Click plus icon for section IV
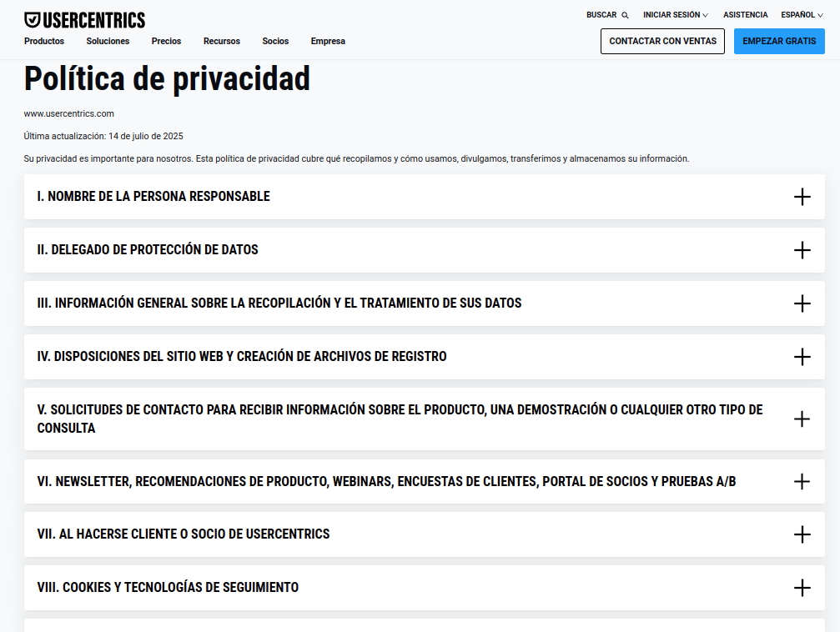This screenshot has width=840, height=632. pos(802,357)
